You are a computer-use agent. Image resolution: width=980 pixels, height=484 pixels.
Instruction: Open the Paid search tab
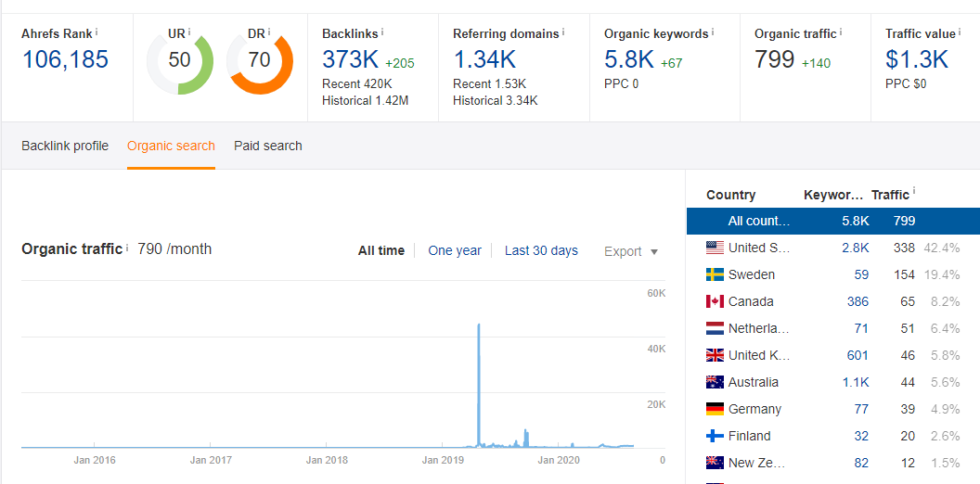coord(268,146)
